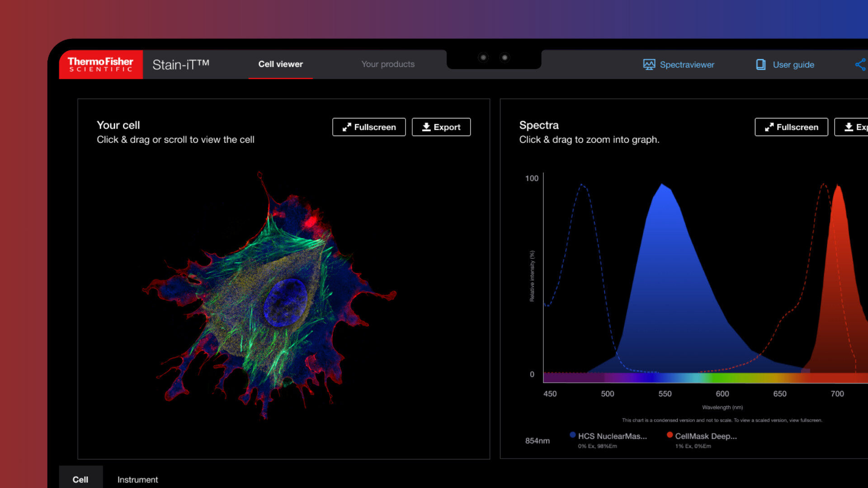Open the User guide link

[x=793, y=65]
